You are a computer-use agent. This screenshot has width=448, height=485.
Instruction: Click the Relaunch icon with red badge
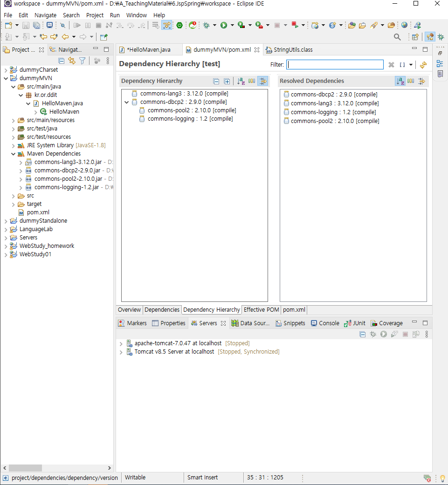[x=193, y=25]
